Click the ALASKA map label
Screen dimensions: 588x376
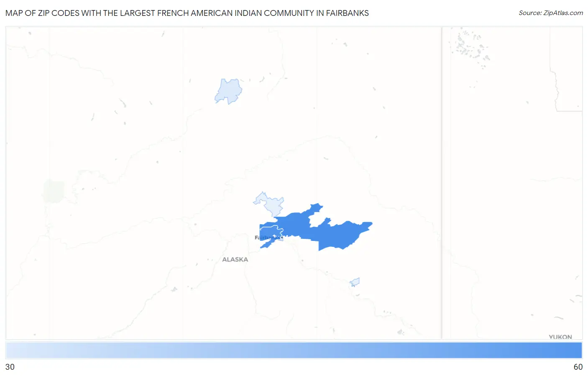pos(235,259)
